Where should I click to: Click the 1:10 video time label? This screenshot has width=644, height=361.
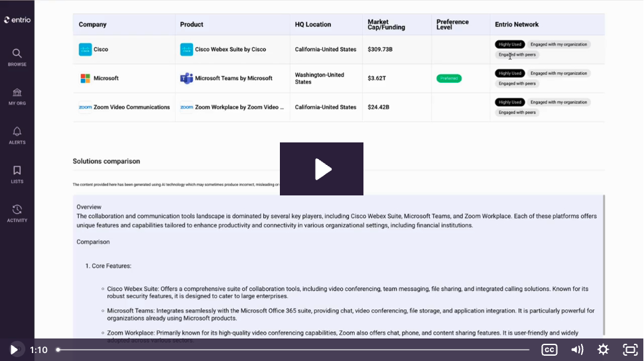pyautogui.click(x=38, y=350)
